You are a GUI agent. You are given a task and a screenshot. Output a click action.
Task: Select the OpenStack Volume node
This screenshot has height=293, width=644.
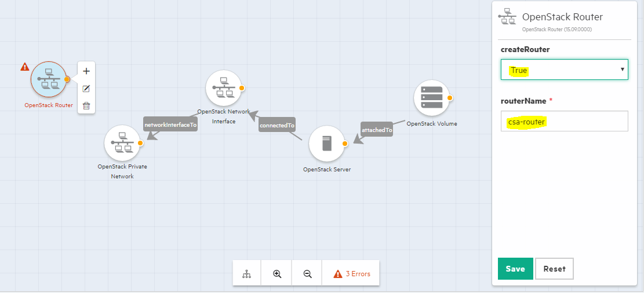point(432,98)
